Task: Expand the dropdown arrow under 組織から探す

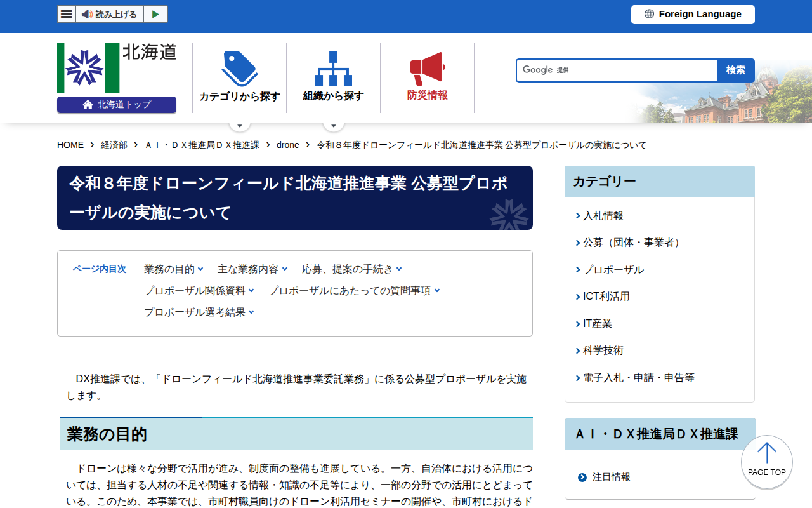Action: [334, 124]
